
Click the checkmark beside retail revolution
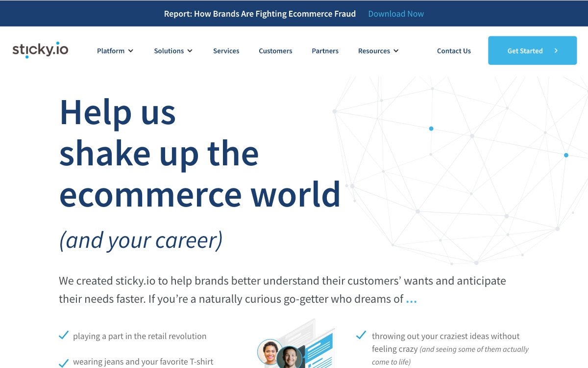64,336
